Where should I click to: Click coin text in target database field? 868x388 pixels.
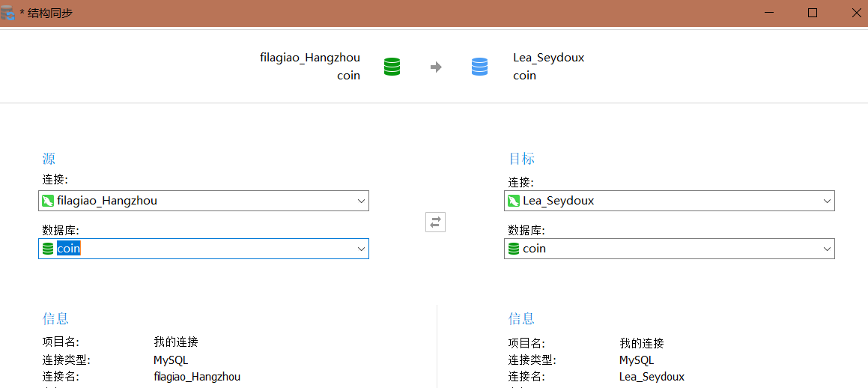[x=534, y=249]
